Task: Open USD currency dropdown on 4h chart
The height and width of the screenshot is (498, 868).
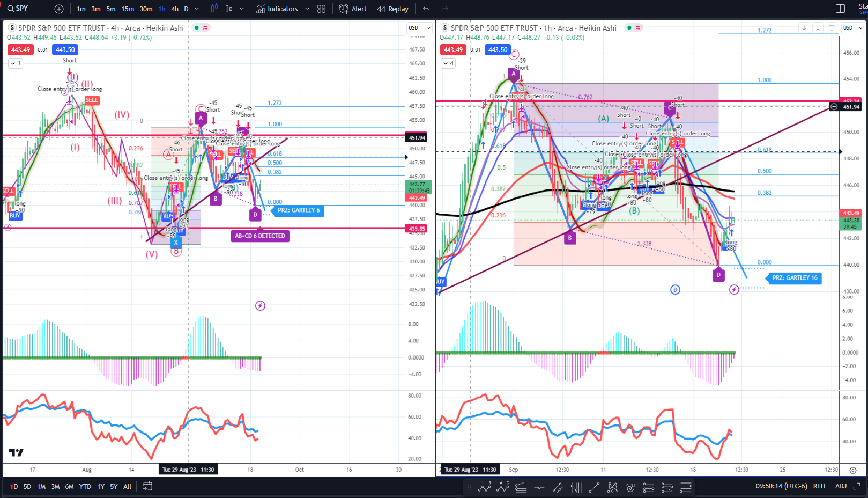Action: coord(419,28)
